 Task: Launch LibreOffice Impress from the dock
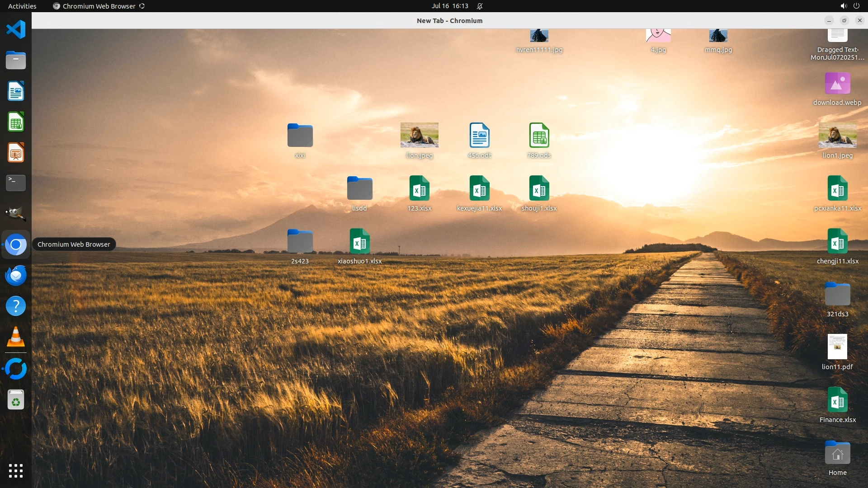point(16,153)
